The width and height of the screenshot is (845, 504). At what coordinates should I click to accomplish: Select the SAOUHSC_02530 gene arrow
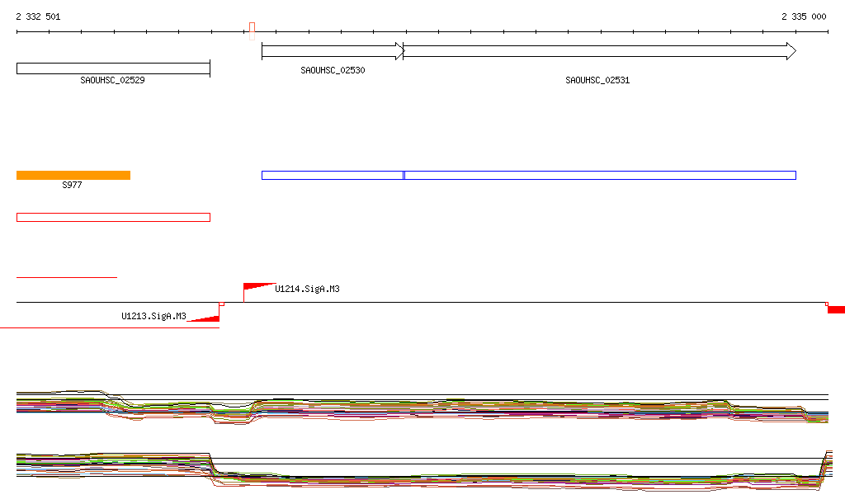coord(333,51)
